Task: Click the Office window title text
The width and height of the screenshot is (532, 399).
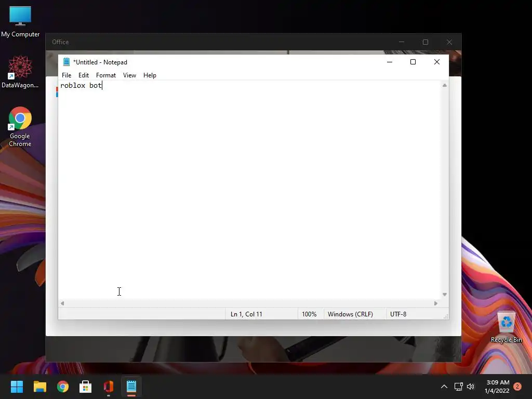Action: click(60, 42)
